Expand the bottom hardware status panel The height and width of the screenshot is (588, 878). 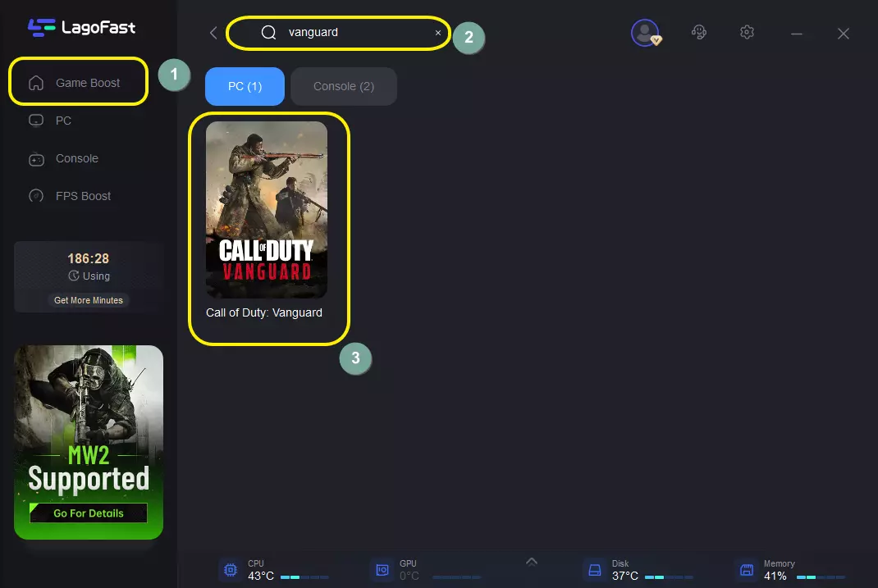(x=531, y=562)
